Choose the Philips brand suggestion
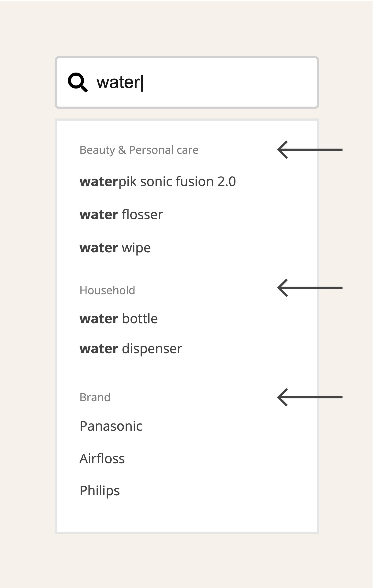The image size is (373, 588). pyautogui.click(x=100, y=491)
